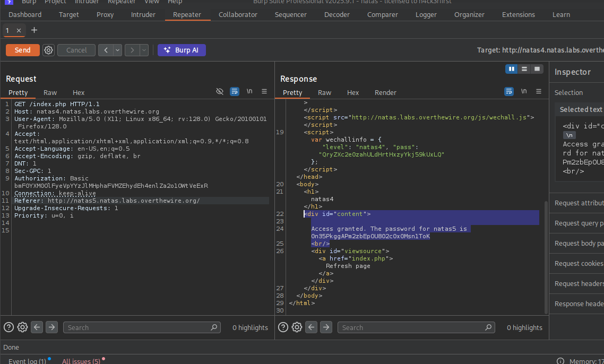The height and width of the screenshot is (364, 604).
Task: Open the Organizer tab
Action: click(469, 15)
